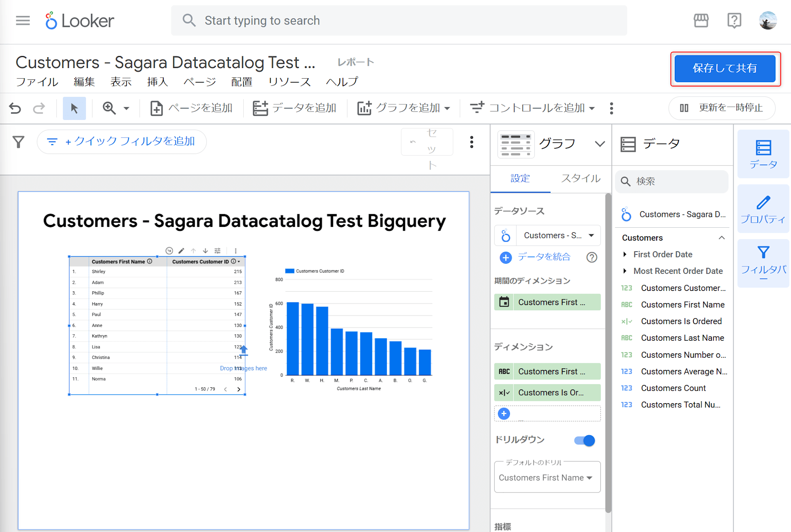
Task: Click the sort descending arrow above table
Action: point(205,251)
